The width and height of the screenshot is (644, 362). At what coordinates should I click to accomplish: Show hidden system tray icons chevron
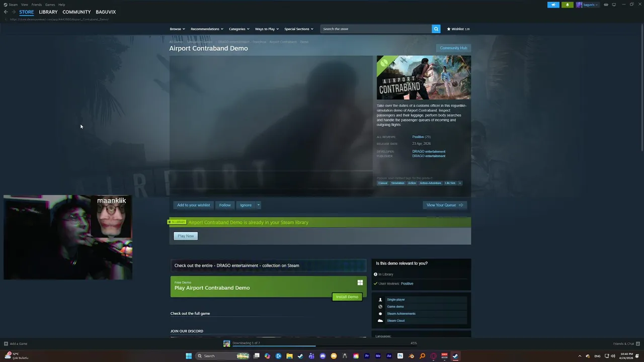coord(580,356)
